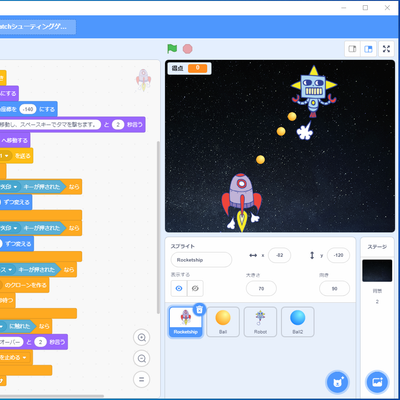Edit the sprite name field Rocketship
The width and height of the screenshot is (400, 400).
pos(201,260)
